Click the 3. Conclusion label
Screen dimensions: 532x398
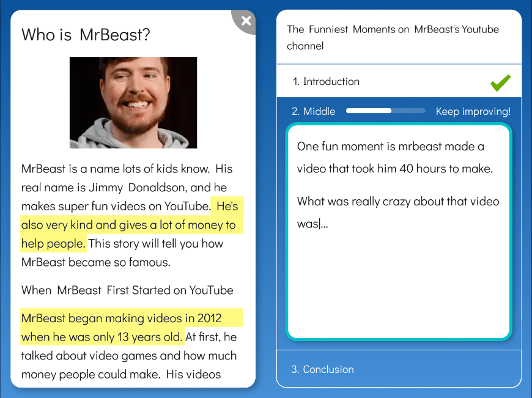(x=328, y=369)
